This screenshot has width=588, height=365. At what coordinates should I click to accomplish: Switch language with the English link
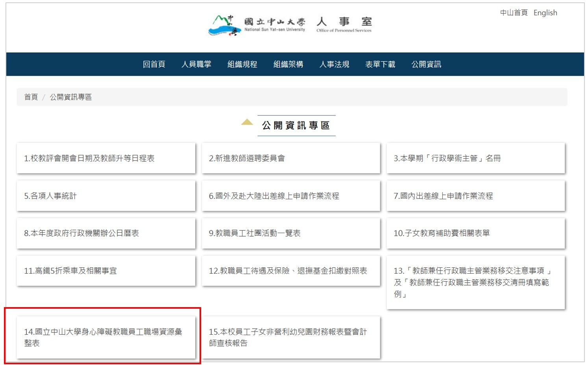(x=545, y=13)
